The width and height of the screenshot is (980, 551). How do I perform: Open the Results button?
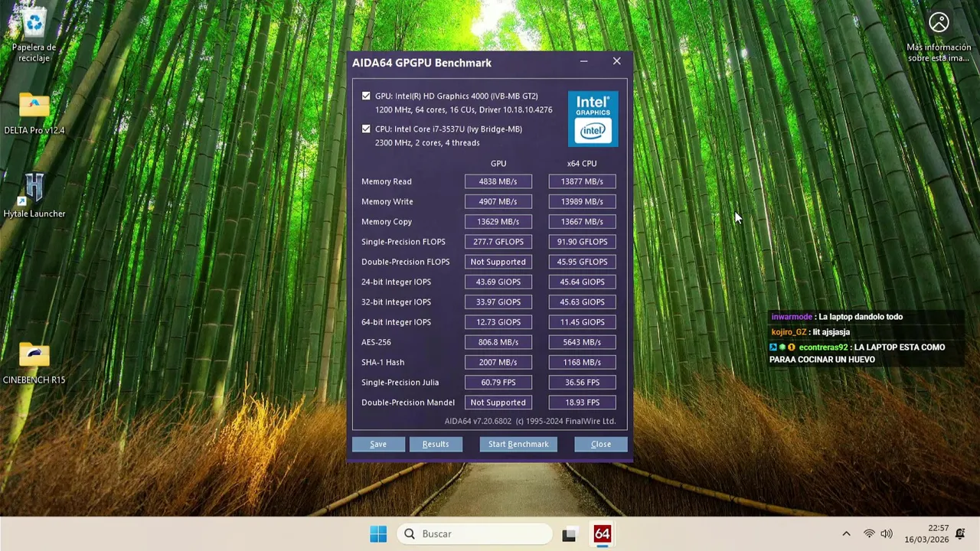(x=436, y=444)
